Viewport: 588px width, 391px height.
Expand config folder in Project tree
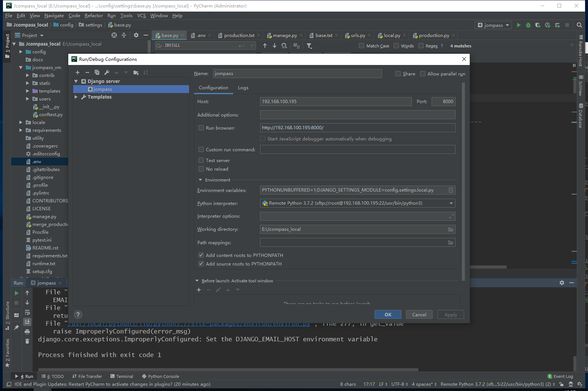click(x=21, y=52)
